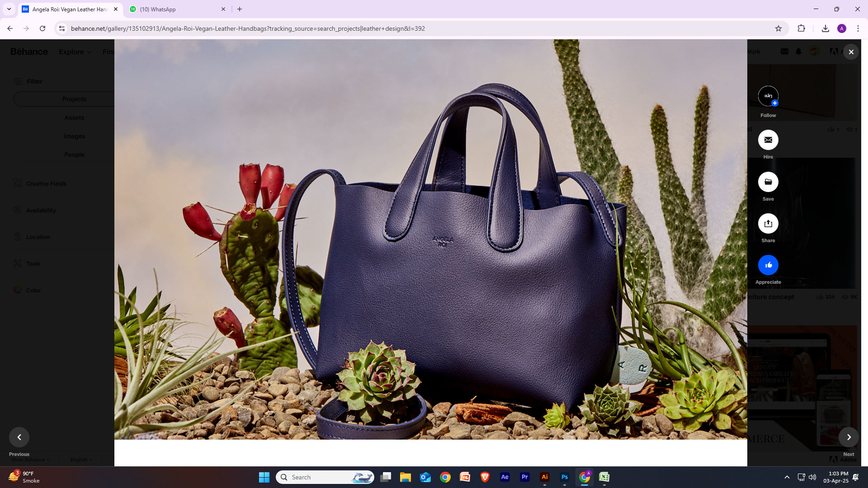Go to the Previous project arrow
The image size is (868, 488).
[19, 437]
